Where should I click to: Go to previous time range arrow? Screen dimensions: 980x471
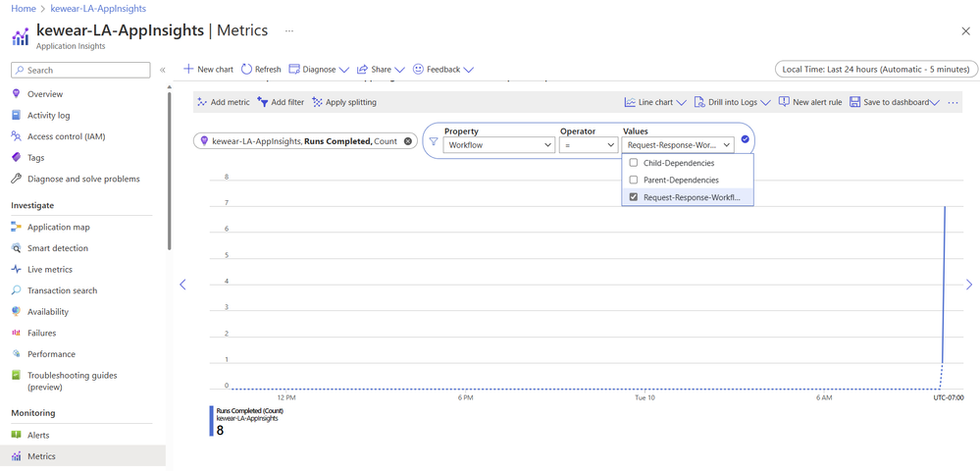point(183,284)
